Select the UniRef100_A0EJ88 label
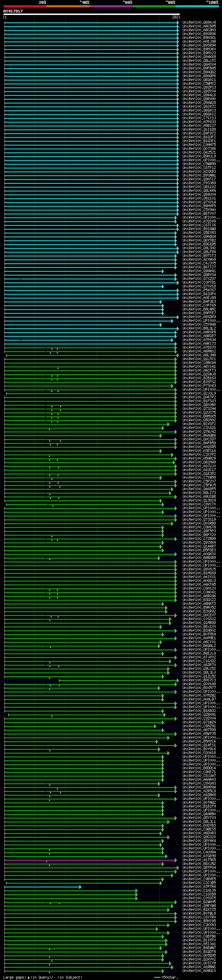 coord(199,41)
